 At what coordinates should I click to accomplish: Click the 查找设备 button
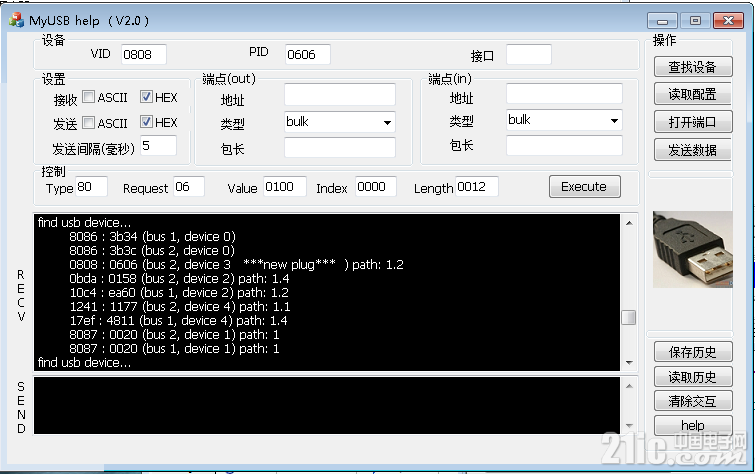693,66
